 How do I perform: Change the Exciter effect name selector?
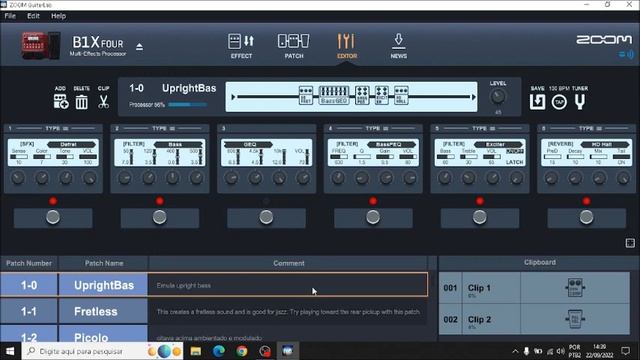point(498,144)
